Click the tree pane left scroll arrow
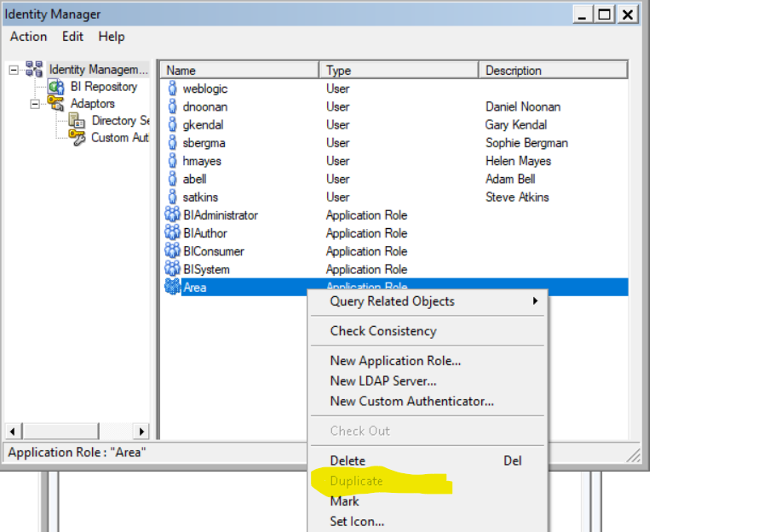764x532 pixels. point(13,432)
